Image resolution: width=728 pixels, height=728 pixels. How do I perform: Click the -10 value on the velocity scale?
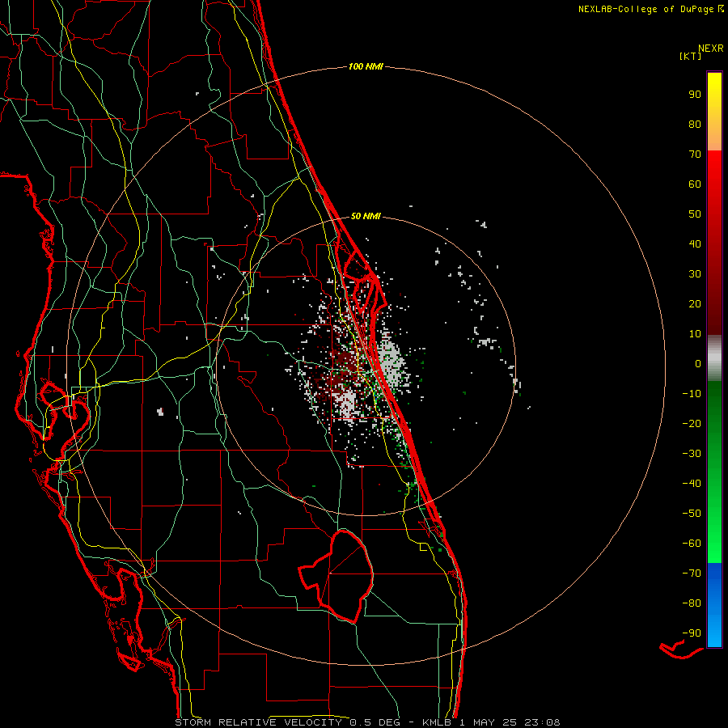coord(692,394)
